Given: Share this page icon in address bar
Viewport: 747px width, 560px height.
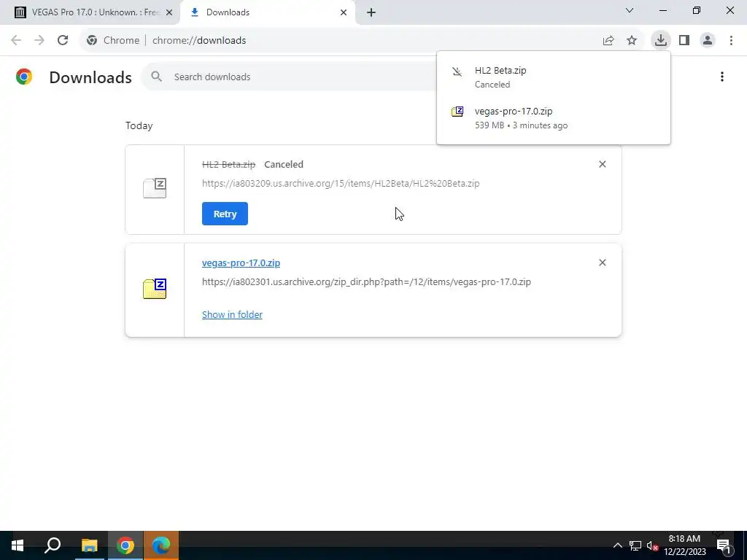Looking at the screenshot, I should coord(608,41).
